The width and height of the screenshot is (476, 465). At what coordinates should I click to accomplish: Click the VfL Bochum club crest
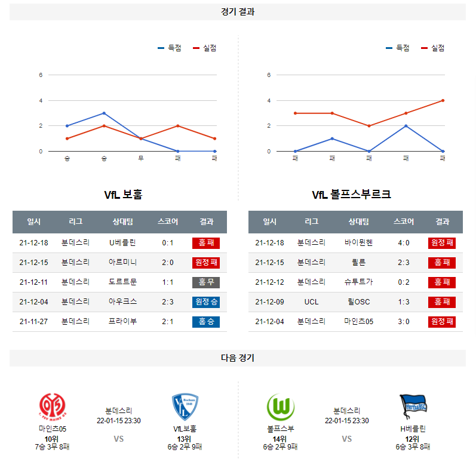click(x=185, y=407)
